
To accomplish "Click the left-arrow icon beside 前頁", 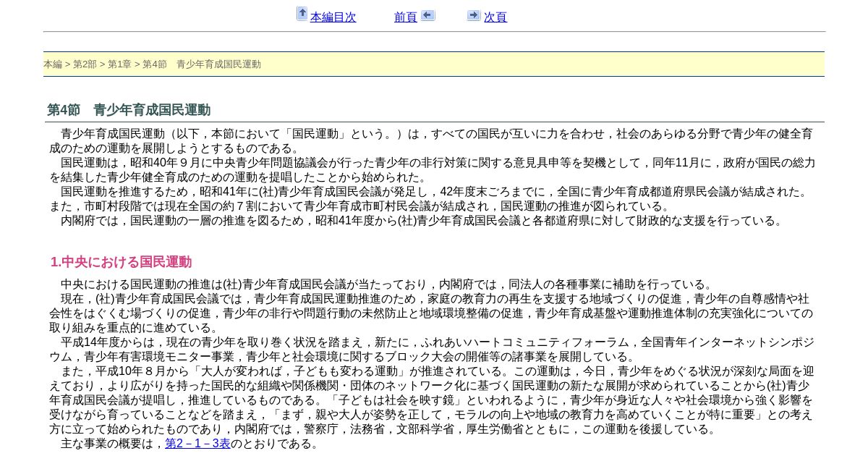I will pyautogui.click(x=427, y=15).
